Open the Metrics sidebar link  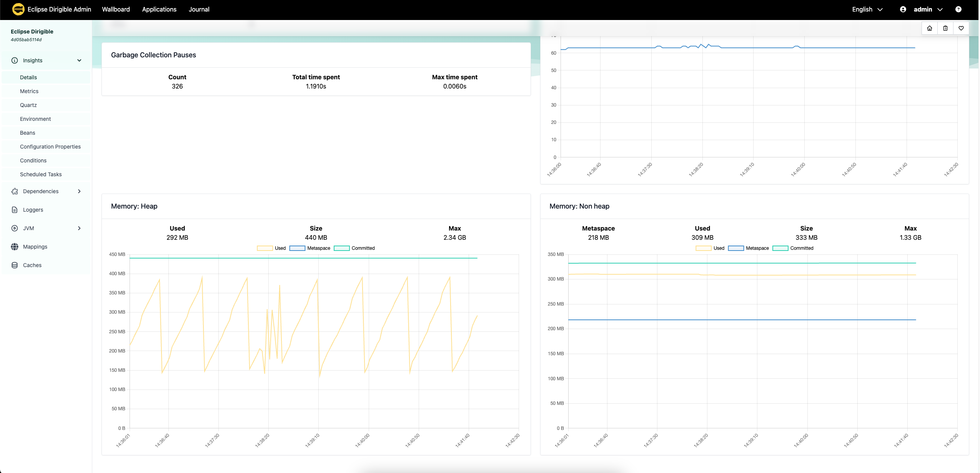click(x=29, y=91)
